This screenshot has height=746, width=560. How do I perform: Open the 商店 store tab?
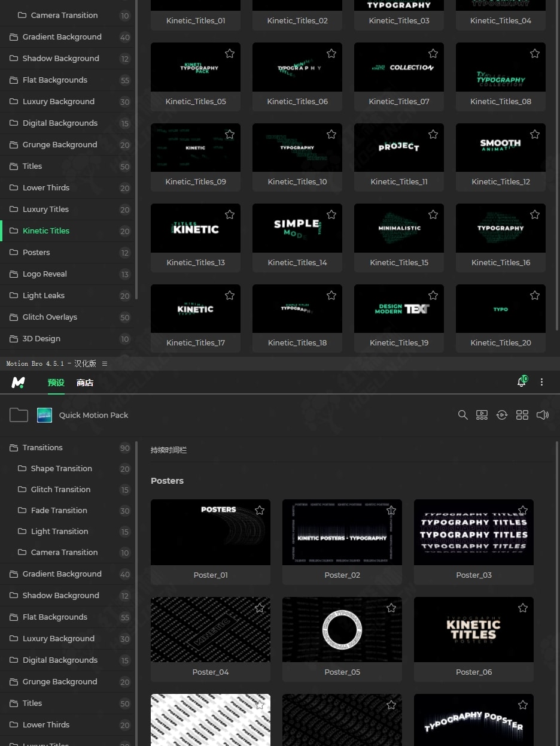pyautogui.click(x=85, y=383)
